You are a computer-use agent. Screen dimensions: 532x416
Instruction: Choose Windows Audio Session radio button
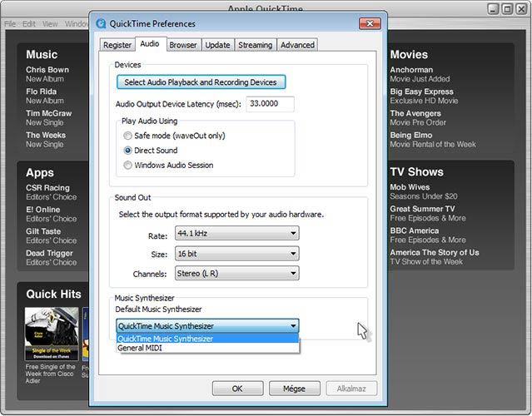coord(127,166)
